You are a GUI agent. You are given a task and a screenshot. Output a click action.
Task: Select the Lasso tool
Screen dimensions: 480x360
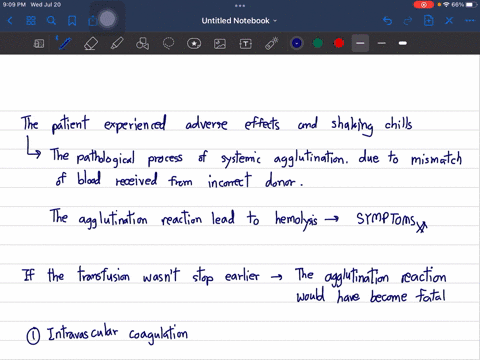tap(168, 43)
